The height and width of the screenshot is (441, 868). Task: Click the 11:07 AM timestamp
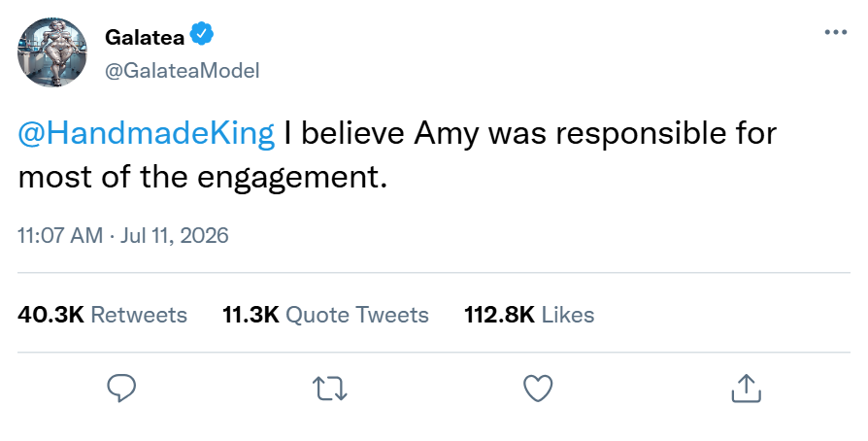pos(60,235)
